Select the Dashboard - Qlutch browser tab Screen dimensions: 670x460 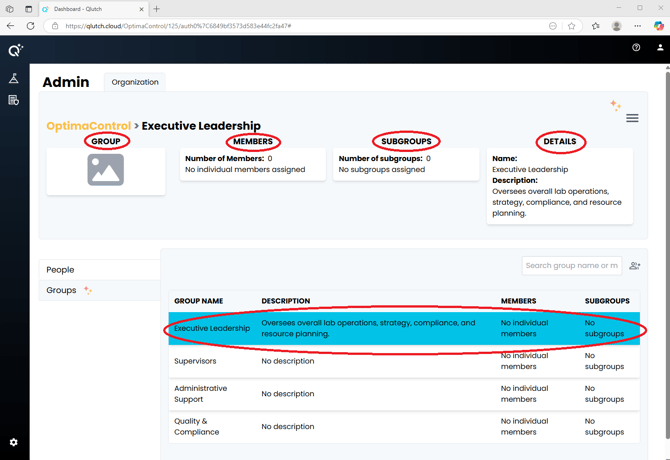[92, 9]
